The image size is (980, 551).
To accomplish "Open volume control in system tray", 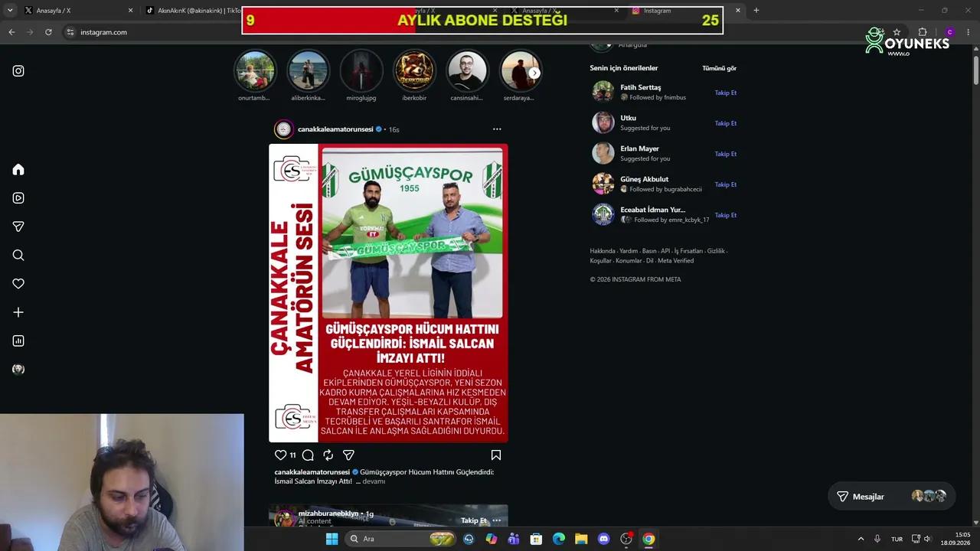I will [928, 539].
